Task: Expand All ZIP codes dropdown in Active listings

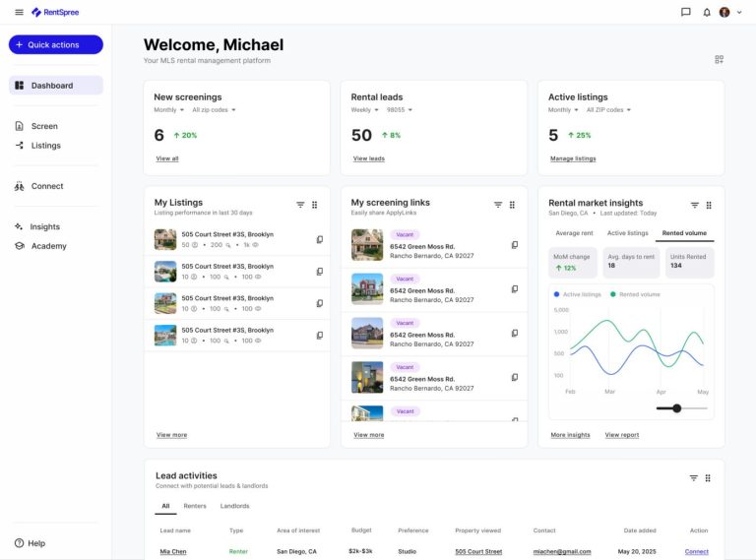Action: click(608, 110)
